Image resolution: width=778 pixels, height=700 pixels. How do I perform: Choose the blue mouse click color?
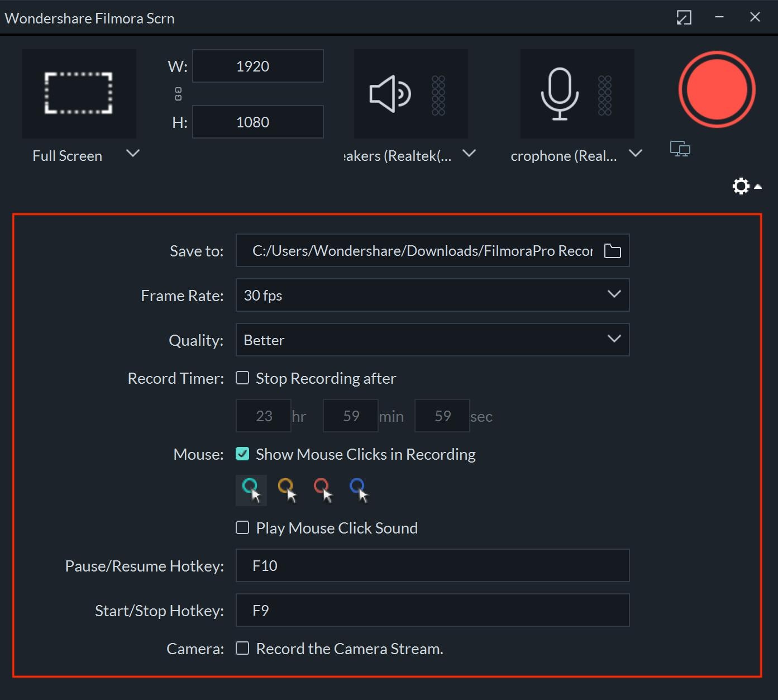[x=359, y=490]
